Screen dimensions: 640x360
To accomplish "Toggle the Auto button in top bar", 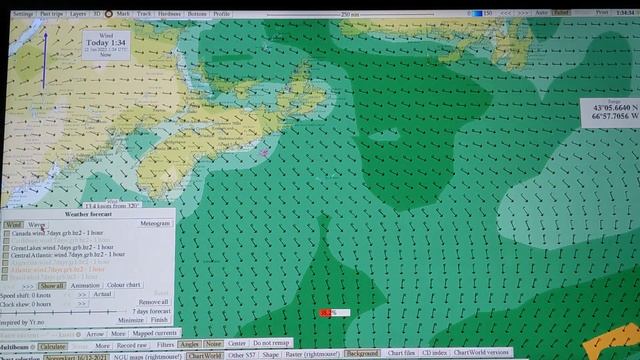I will (542, 13).
